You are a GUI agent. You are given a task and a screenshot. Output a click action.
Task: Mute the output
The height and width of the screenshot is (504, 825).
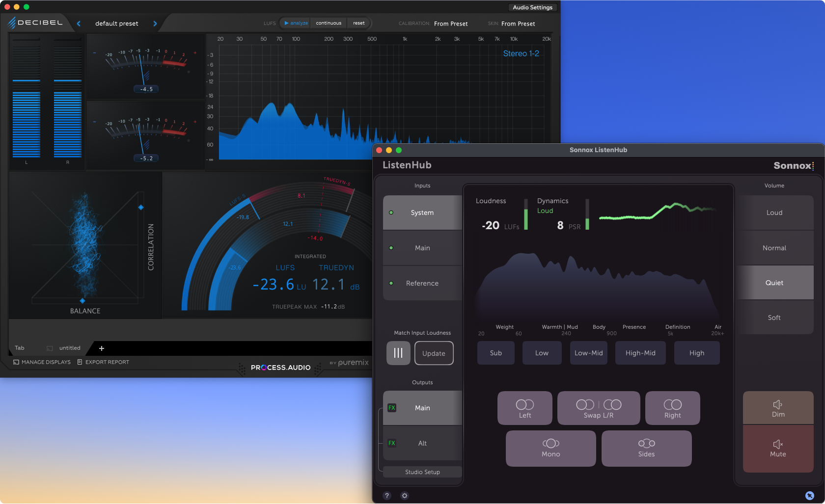point(778,449)
